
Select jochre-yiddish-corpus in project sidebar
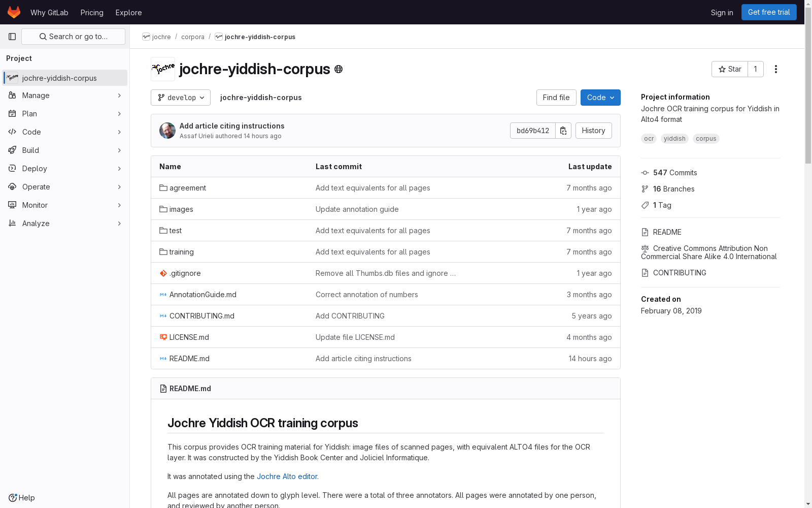pos(64,78)
